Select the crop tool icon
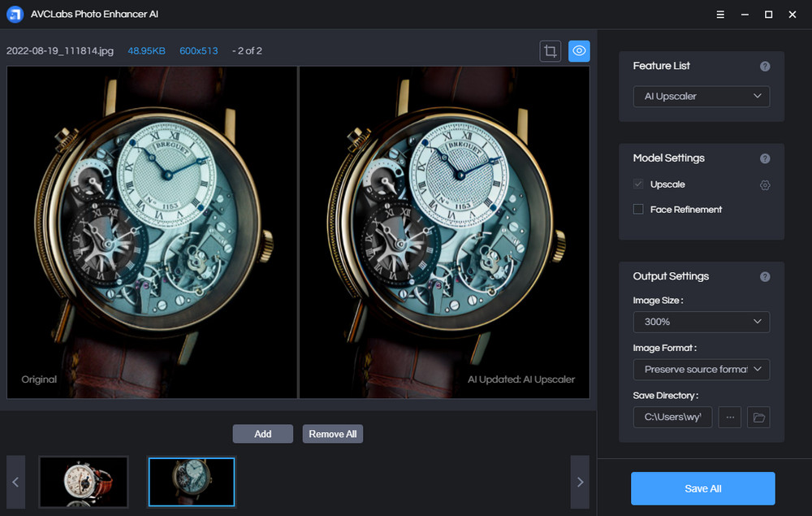Screen dimensions: 812x516 tap(550, 50)
